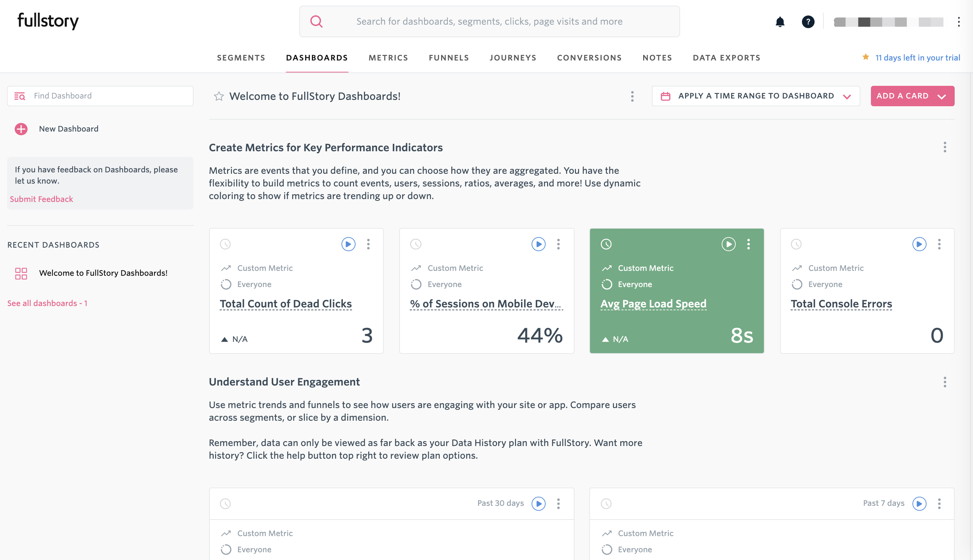This screenshot has height=560, width=973.
Task: Click the trial days left link
Action: 917,58
